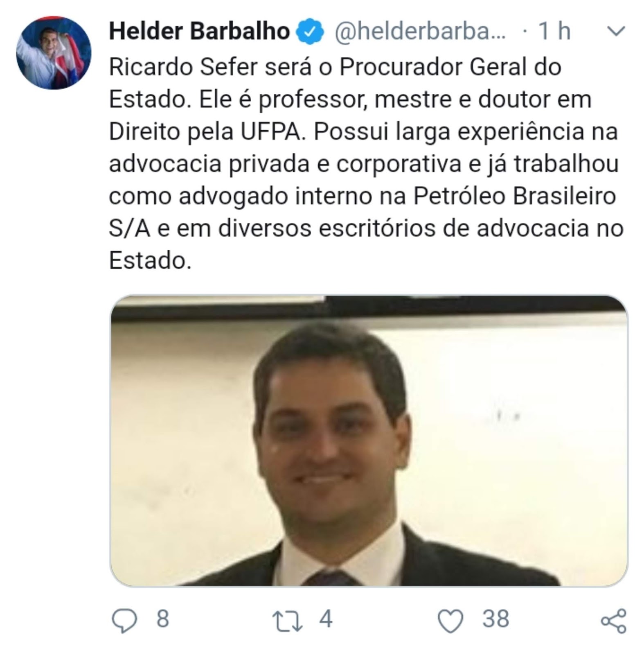Click the reply count 8
This screenshot has width=644, height=655.
coord(162,619)
